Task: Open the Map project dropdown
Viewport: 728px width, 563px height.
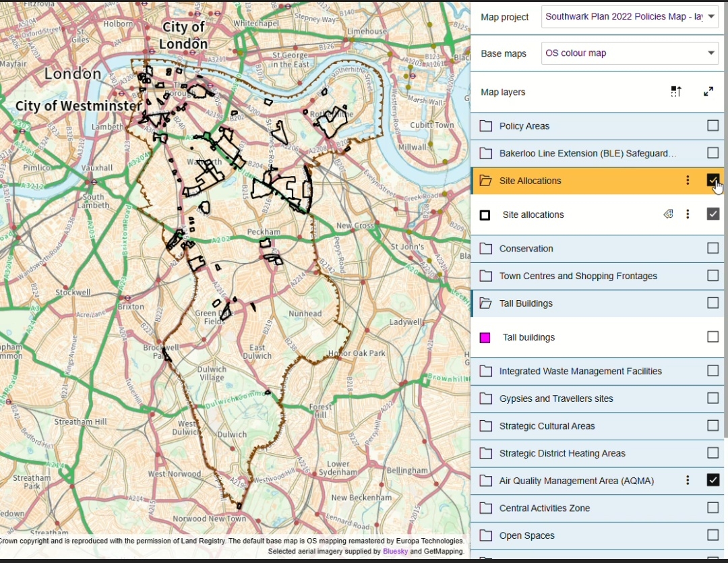Action: (x=630, y=17)
